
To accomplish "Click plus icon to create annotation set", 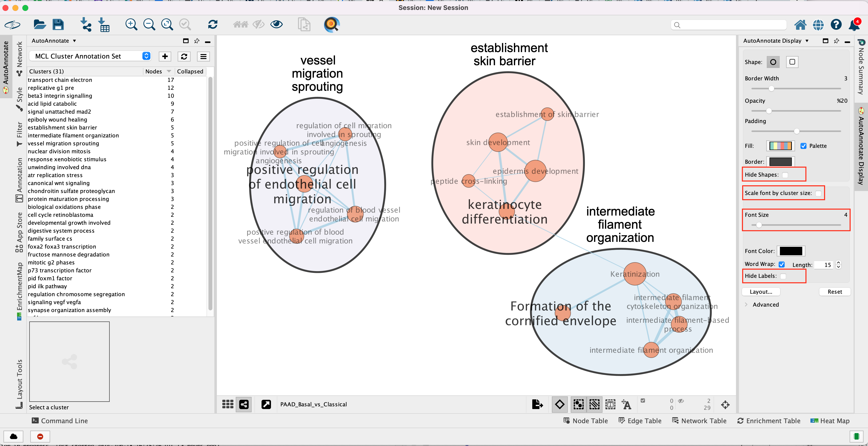I will coord(165,56).
